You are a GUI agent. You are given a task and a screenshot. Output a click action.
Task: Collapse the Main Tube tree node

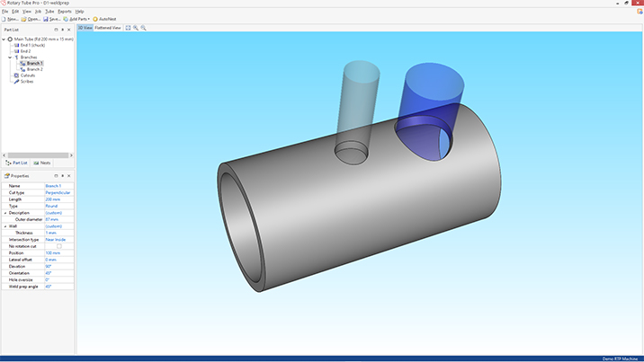point(4,40)
